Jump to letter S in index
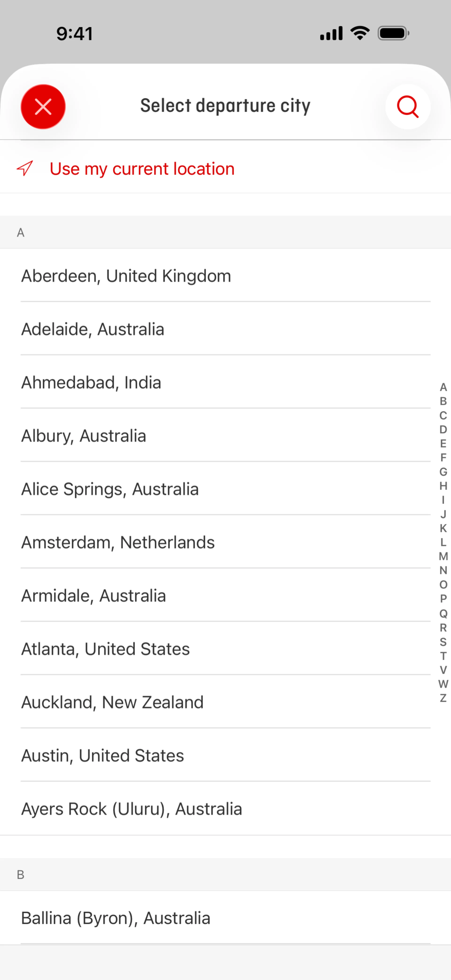Viewport: 451px width, 980px height. click(443, 642)
